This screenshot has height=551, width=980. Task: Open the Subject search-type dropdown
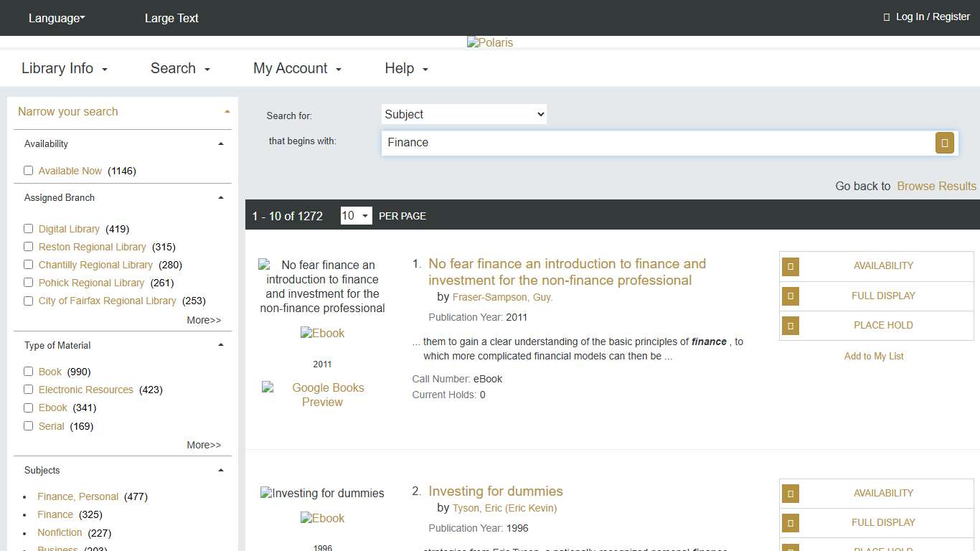[463, 114]
